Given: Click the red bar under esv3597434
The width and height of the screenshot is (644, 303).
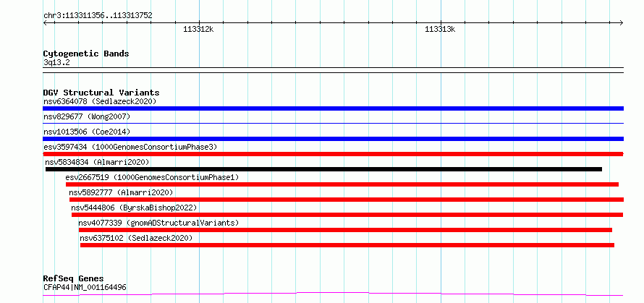Looking at the screenshot, I should tap(333, 154).
